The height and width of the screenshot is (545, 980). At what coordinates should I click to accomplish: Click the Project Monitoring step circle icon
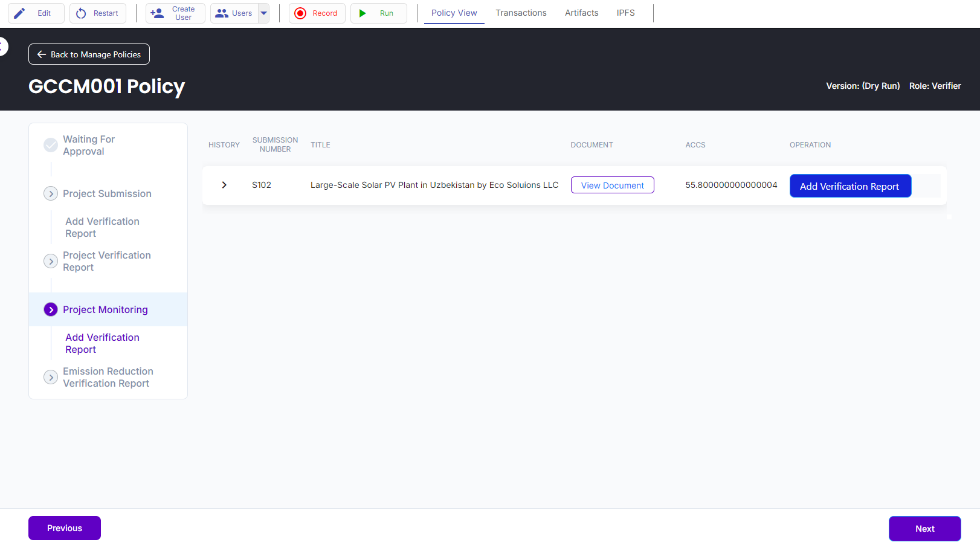pyautogui.click(x=51, y=309)
